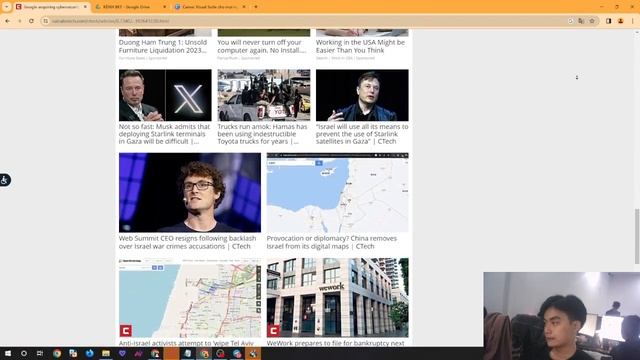The height and width of the screenshot is (360, 640).
Task: Open 'Provocation or diplomacy?' article link
Action: 332,242
